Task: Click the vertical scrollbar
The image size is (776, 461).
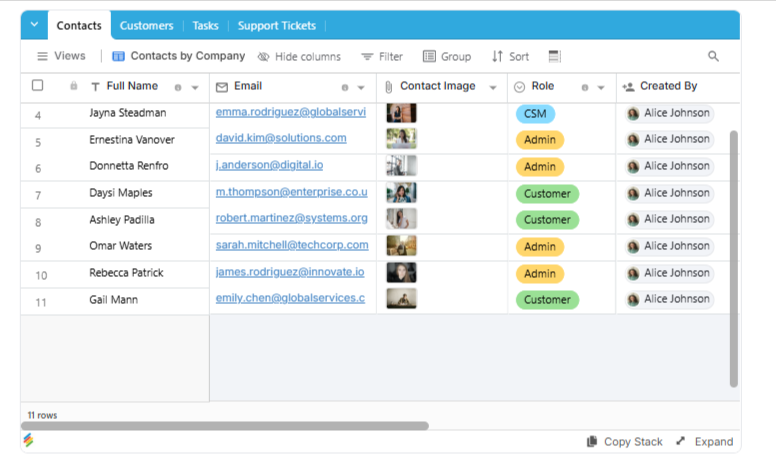Action: pos(734,259)
